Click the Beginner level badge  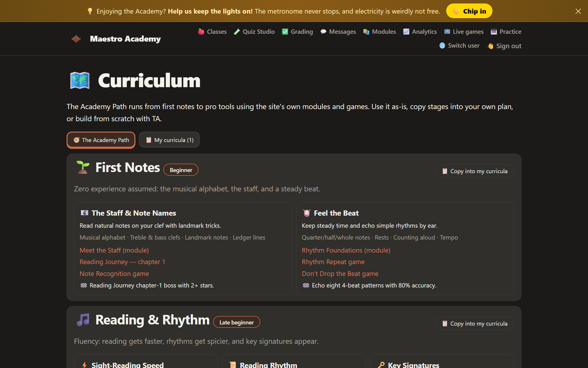coord(181,170)
